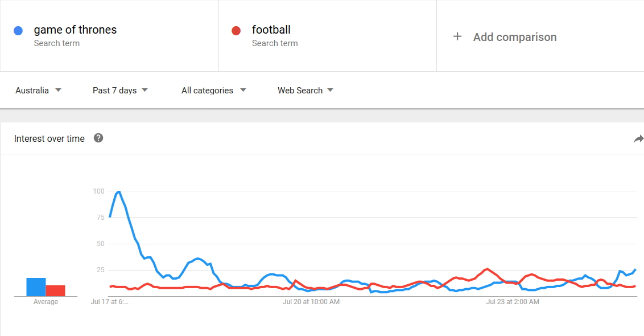This screenshot has height=336, width=644.
Task: Open the Australia region dropdown
Action: point(38,91)
